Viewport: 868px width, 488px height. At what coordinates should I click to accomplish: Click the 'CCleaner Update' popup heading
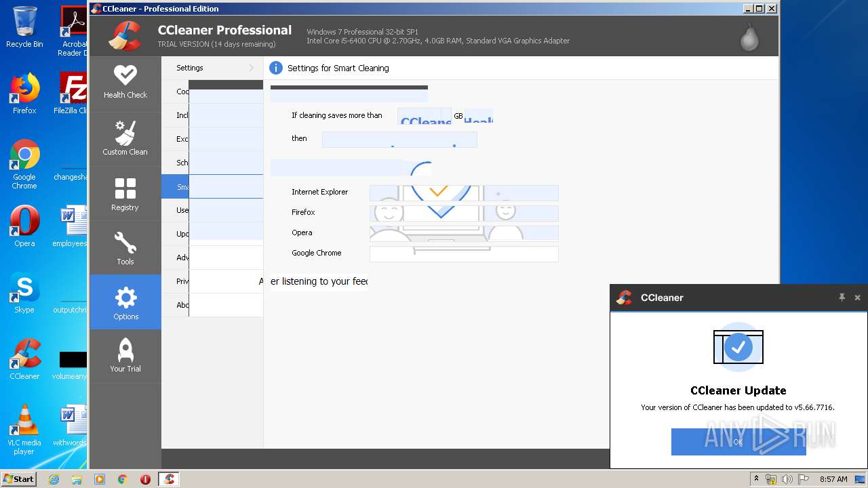coord(738,390)
